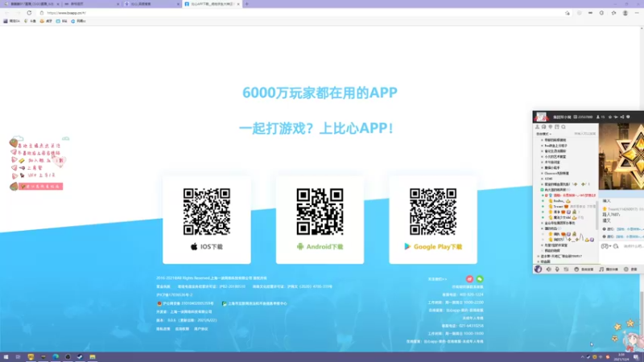Toggle the microphone icon in chat bottom bar
Screen dimensions: 644x362
557,269
